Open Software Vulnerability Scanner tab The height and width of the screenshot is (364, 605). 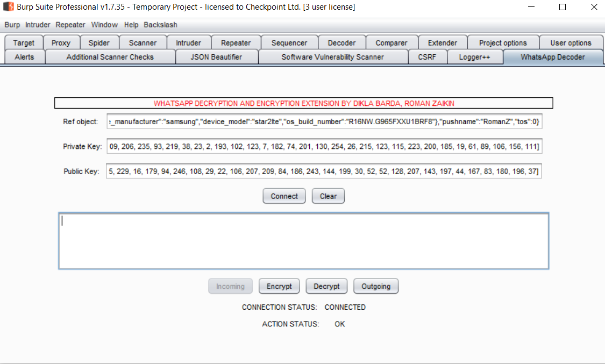click(332, 57)
